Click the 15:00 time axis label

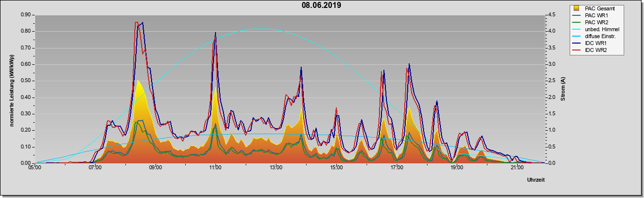point(336,167)
